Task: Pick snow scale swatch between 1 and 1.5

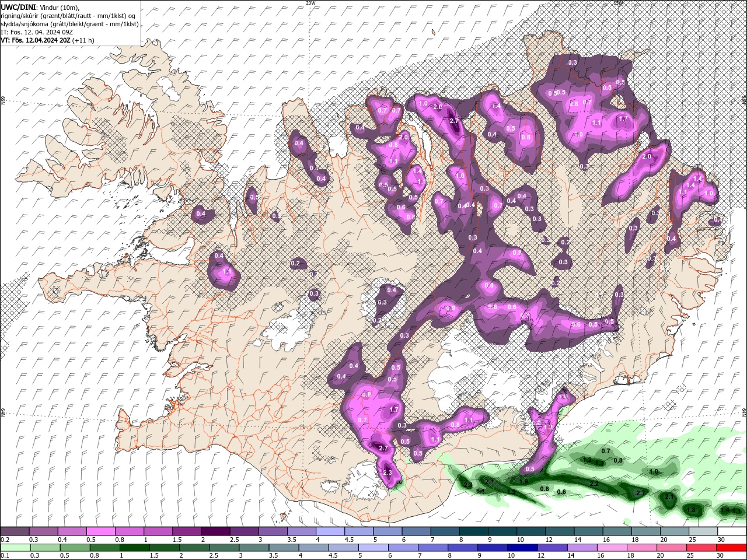Action: [x=158, y=531]
